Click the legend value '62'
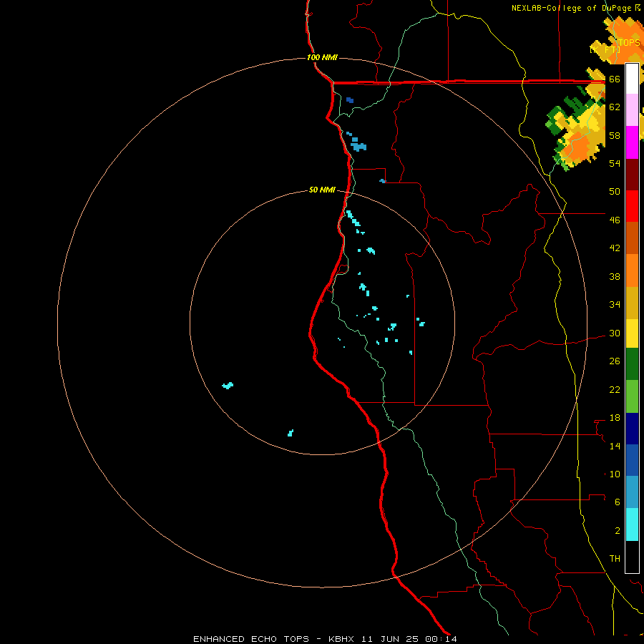This screenshot has height=644, width=644. pos(615,107)
